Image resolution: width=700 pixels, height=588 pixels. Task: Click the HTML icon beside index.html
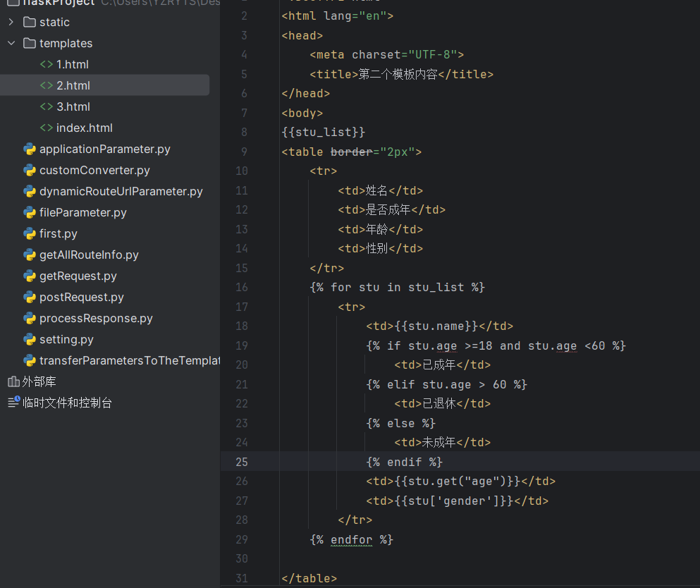click(47, 128)
